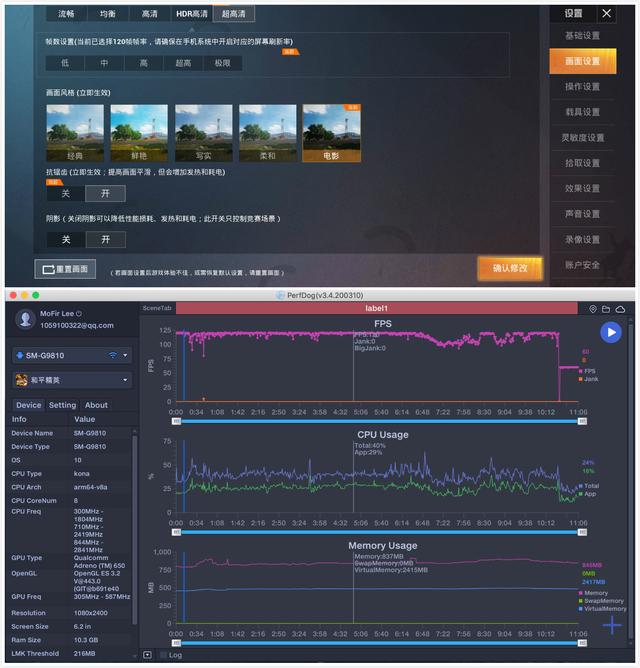Click the PerfDog title bar icon
640x668 pixels.
tap(280, 295)
